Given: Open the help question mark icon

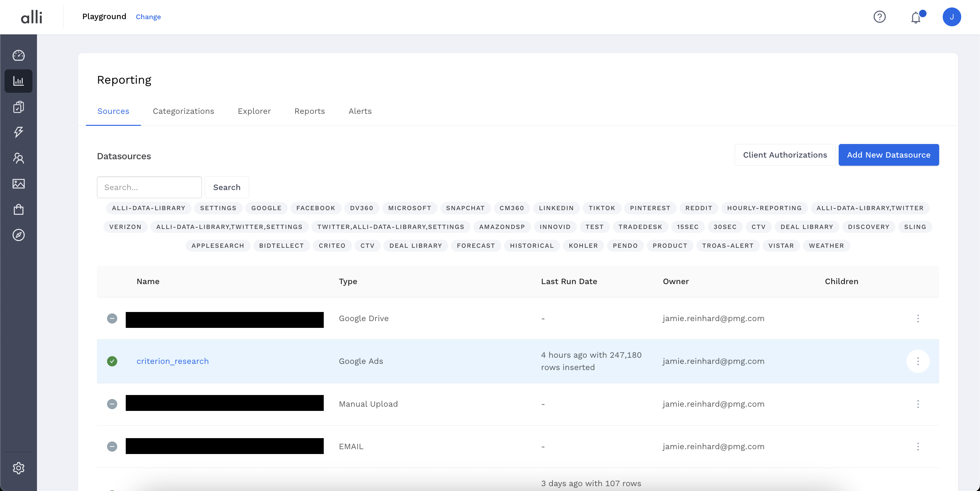Looking at the screenshot, I should click(879, 17).
